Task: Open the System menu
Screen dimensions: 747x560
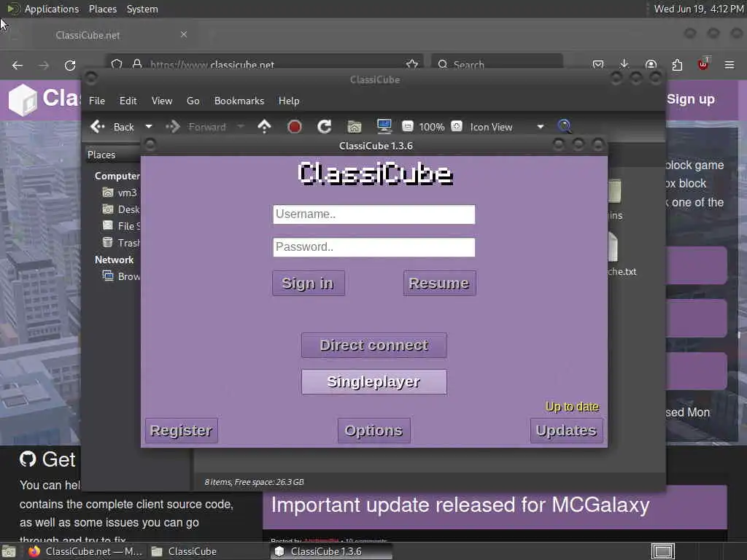Action: tap(142, 9)
